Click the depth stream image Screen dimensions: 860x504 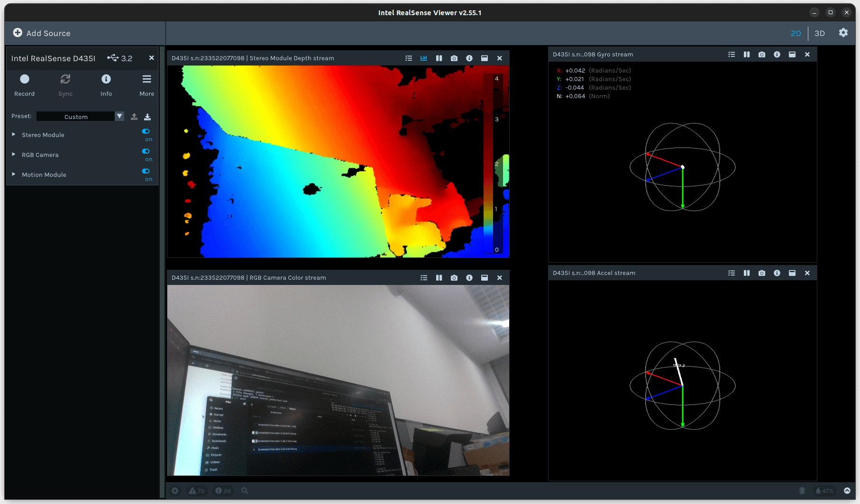338,162
